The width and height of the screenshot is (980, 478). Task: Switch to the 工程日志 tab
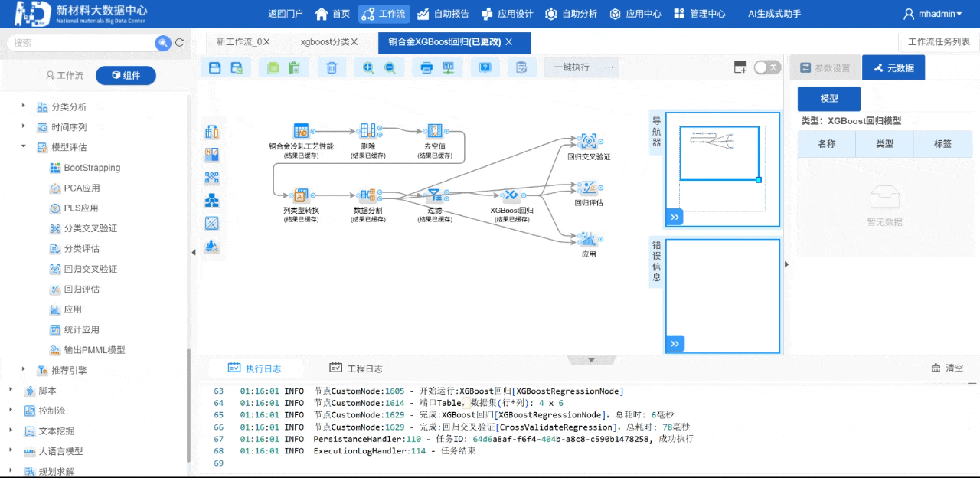click(356, 368)
